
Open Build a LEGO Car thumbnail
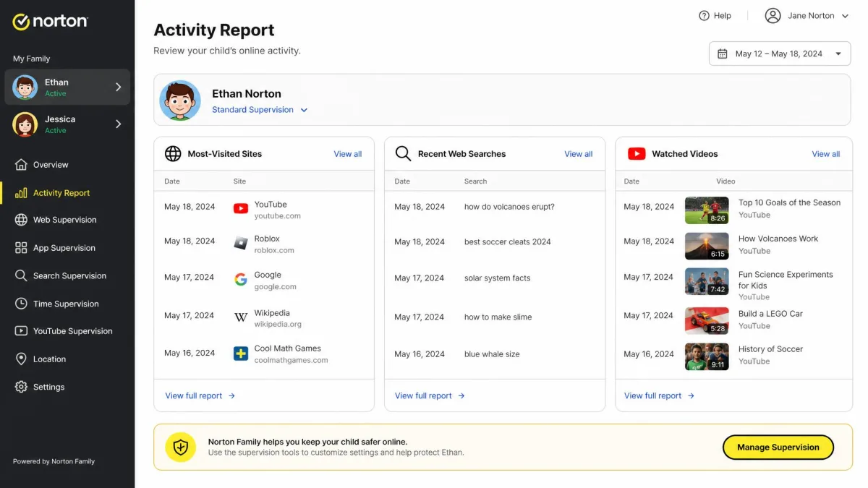point(707,321)
